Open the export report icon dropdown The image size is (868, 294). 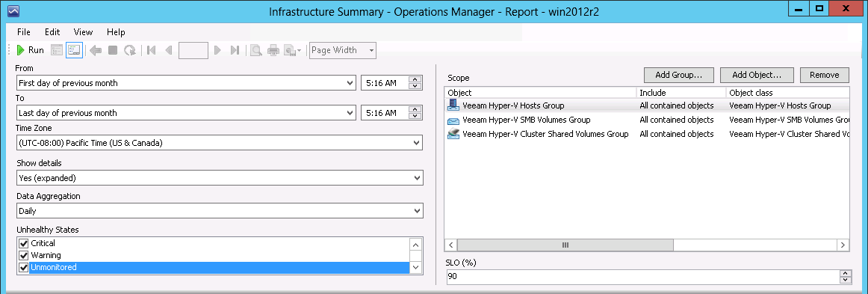click(293, 50)
